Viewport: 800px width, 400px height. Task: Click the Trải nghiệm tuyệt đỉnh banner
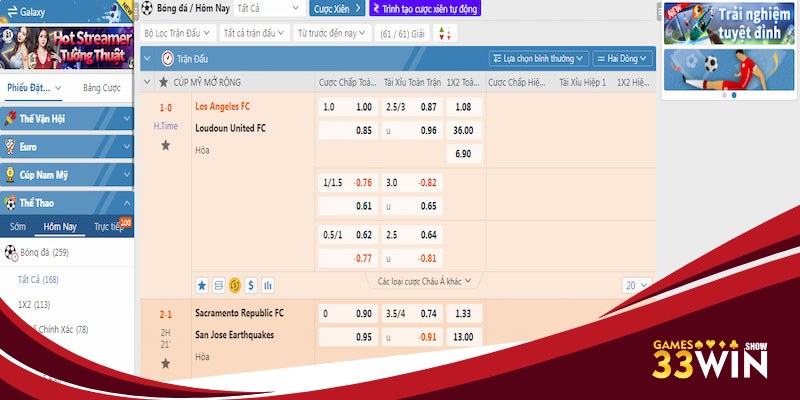click(729, 23)
